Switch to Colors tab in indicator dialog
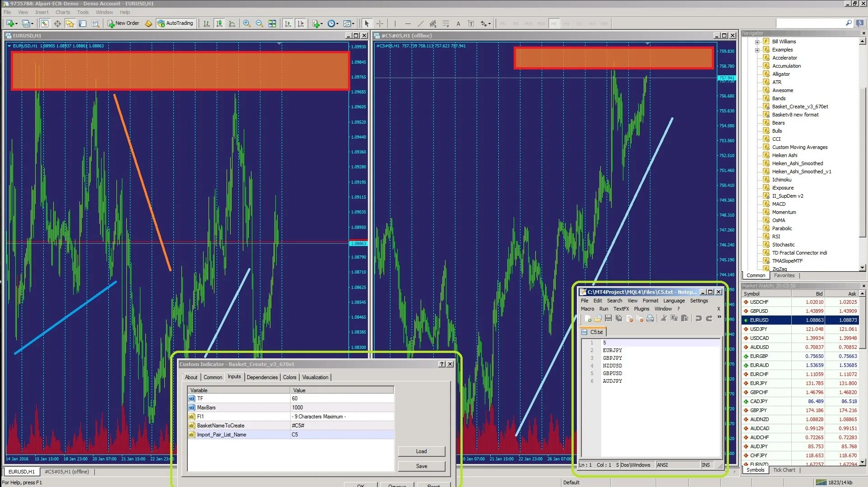 point(290,377)
